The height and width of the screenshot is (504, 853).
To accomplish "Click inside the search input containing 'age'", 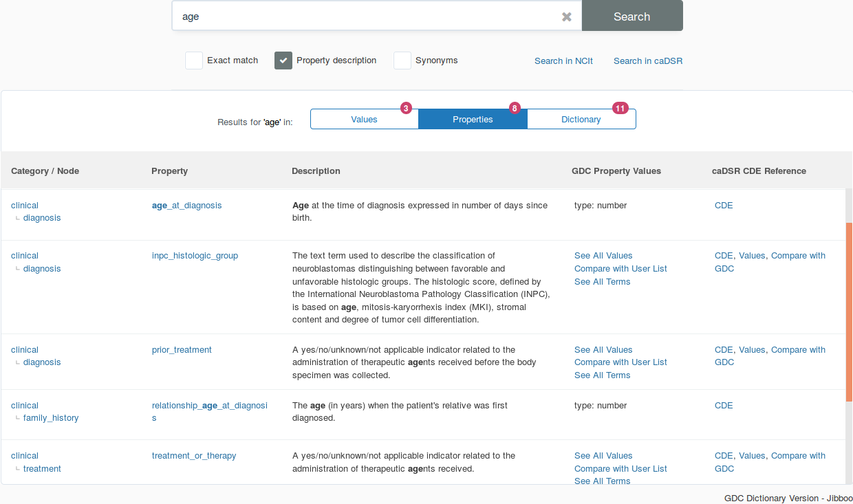I will pos(365,17).
